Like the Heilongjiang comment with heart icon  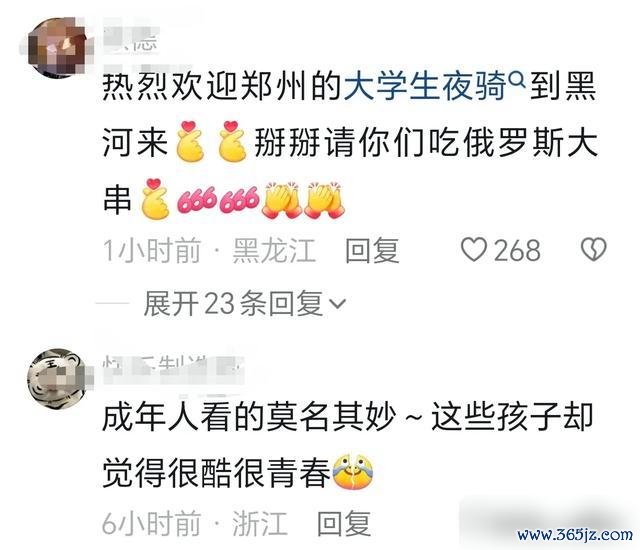click(x=474, y=250)
